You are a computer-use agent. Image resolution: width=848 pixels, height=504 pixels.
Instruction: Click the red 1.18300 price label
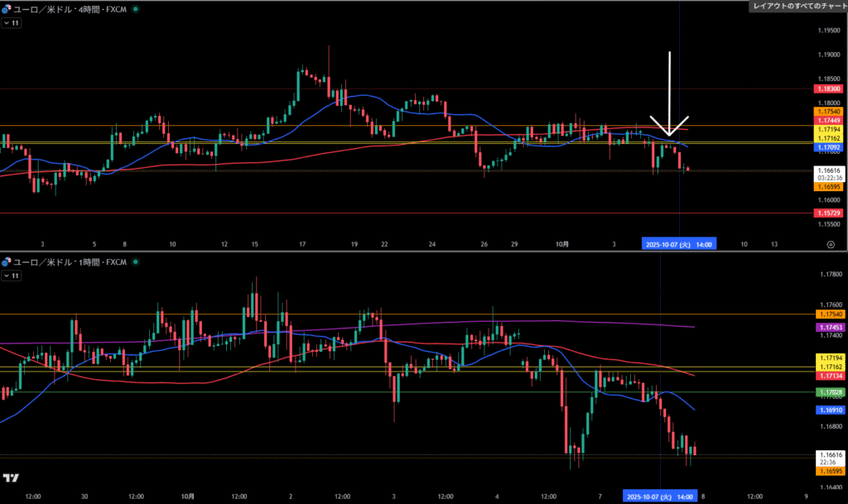(x=828, y=89)
